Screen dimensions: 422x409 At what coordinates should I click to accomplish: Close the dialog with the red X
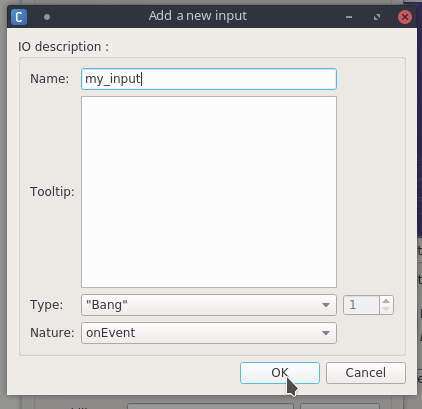point(405,17)
